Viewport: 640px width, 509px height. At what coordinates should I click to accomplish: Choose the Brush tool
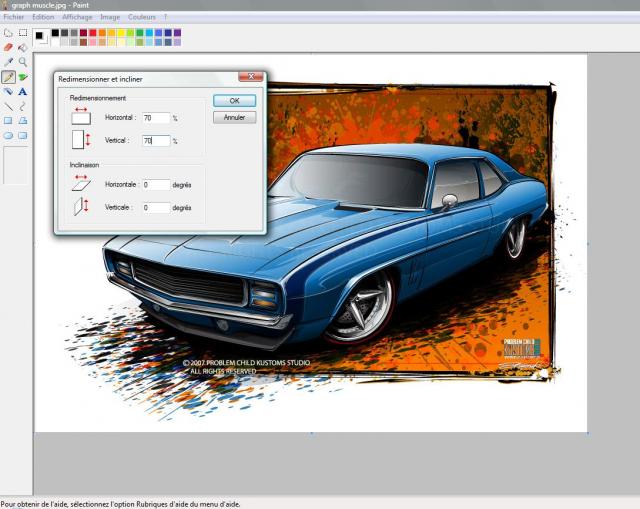pyautogui.click(x=23, y=77)
